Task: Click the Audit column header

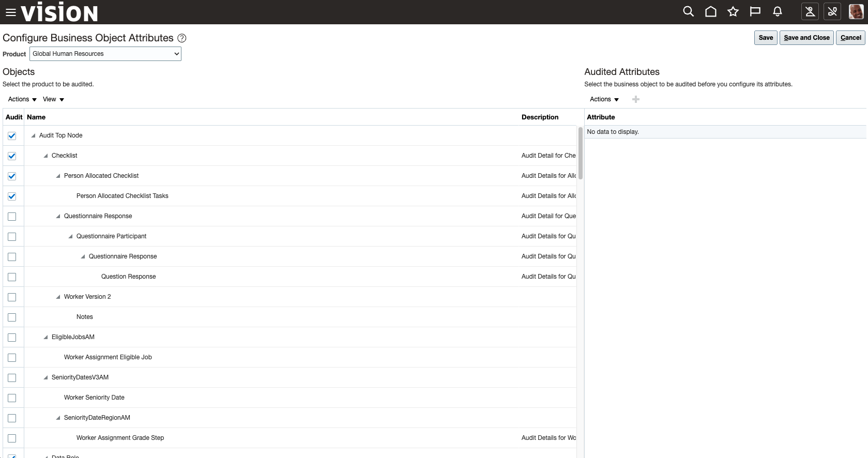Action: click(14, 117)
